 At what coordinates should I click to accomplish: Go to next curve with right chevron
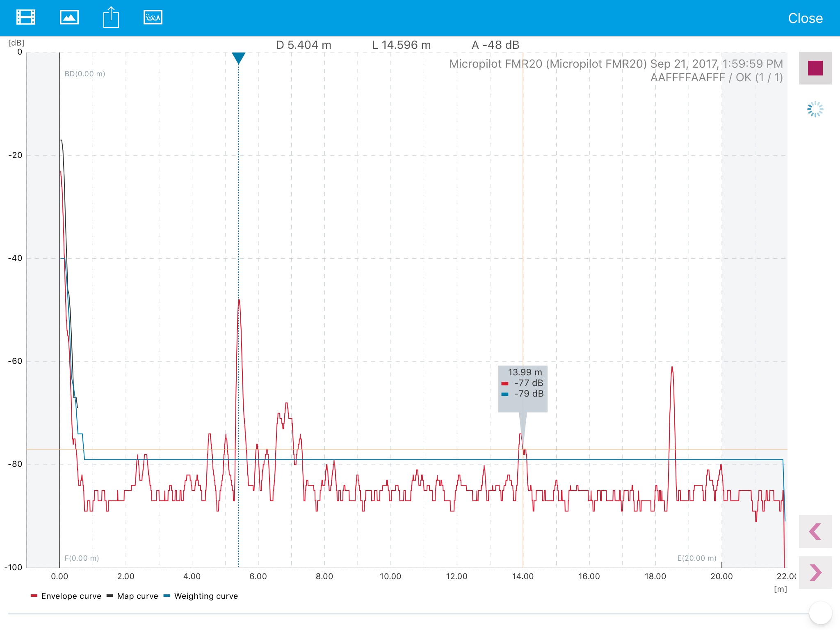point(815,573)
